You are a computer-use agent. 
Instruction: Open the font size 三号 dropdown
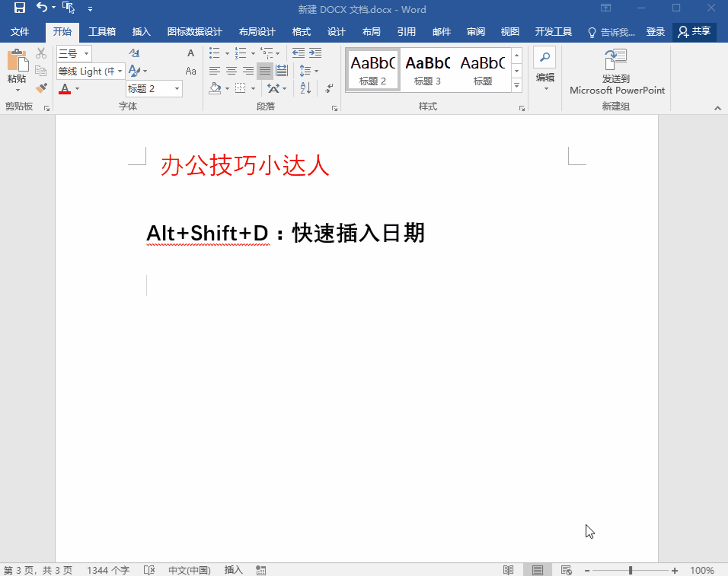tap(87, 53)
